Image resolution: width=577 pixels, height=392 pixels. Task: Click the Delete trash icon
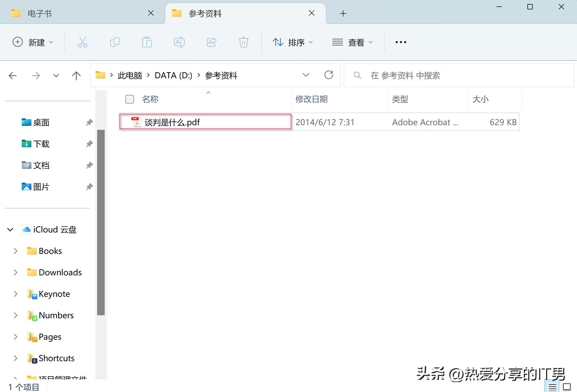(x=243, y=42)
